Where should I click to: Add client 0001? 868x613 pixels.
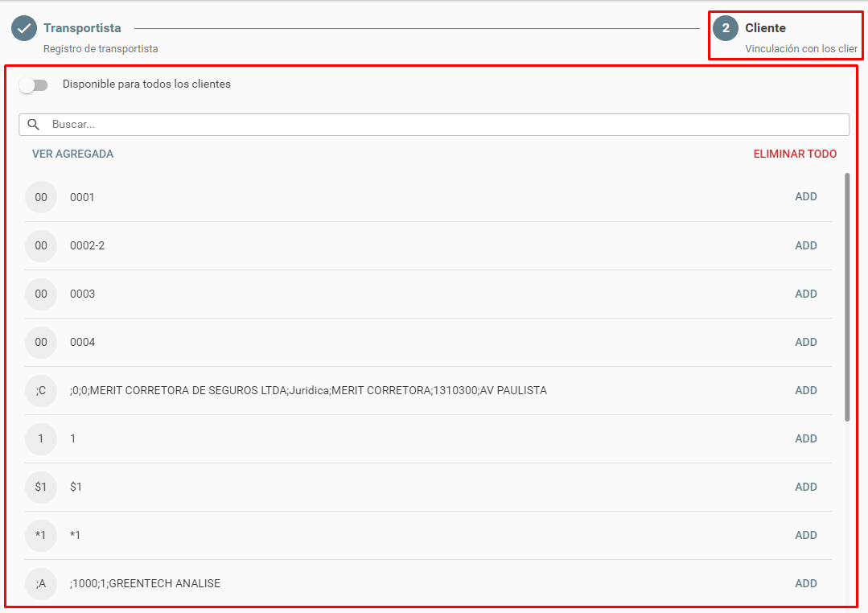coord(806,196)
